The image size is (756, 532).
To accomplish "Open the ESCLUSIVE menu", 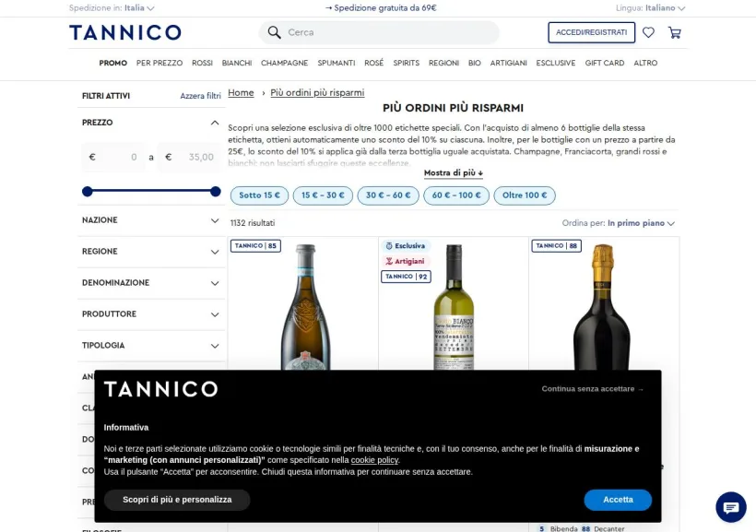I will [x=555, y=64].
